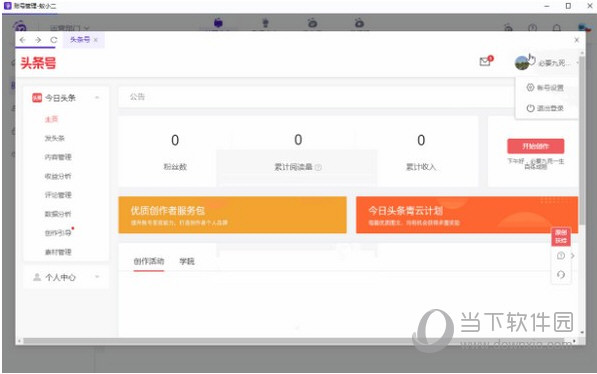Click the help icon beside 累计阅读量

(318, 167)
